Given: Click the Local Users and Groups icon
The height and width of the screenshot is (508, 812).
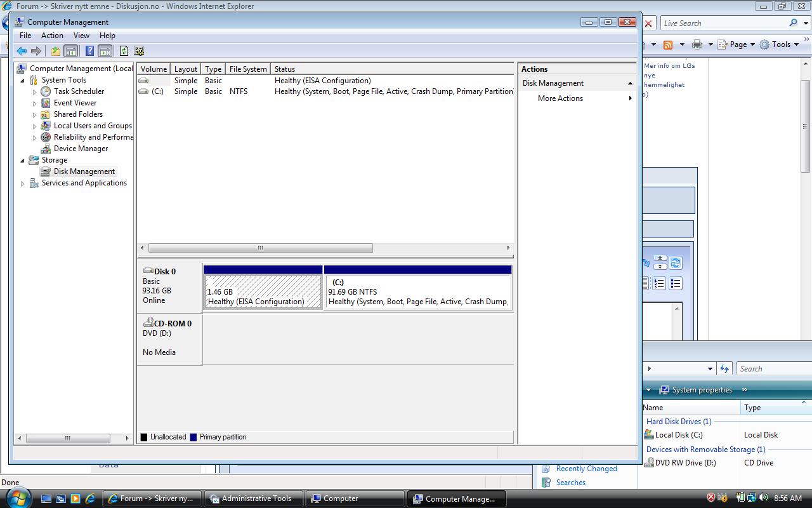Looking at the screenshot, I should tap(46, 126).
